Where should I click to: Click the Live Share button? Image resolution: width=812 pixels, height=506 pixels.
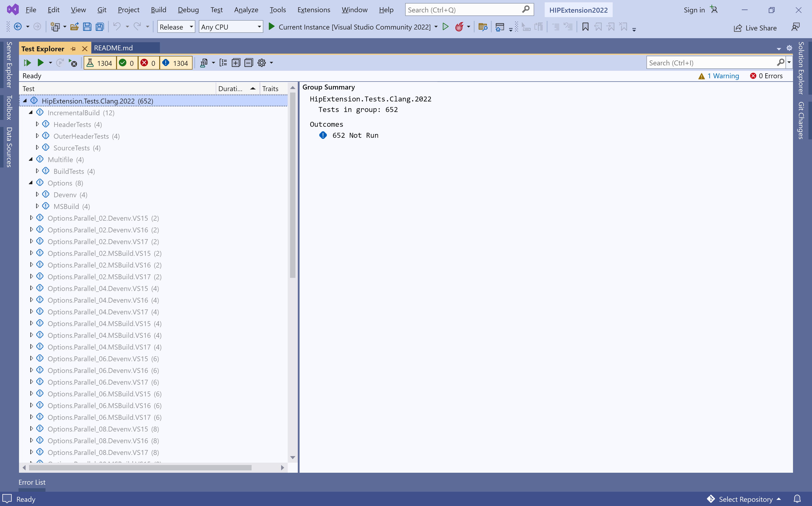click(755, 28)
